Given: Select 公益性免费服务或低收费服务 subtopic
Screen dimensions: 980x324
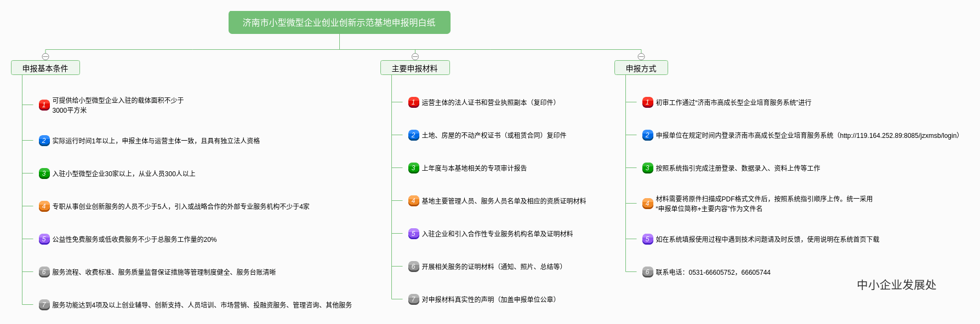Looking at the screenshot, I should click(134, 239).
